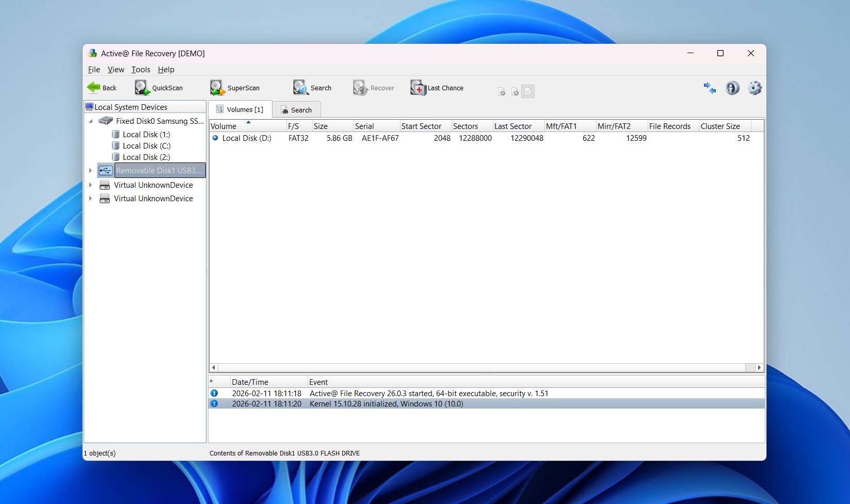Screen dimensions: 850x504
Task: Open Last Chance recovery mode
Action: (418, 88)
